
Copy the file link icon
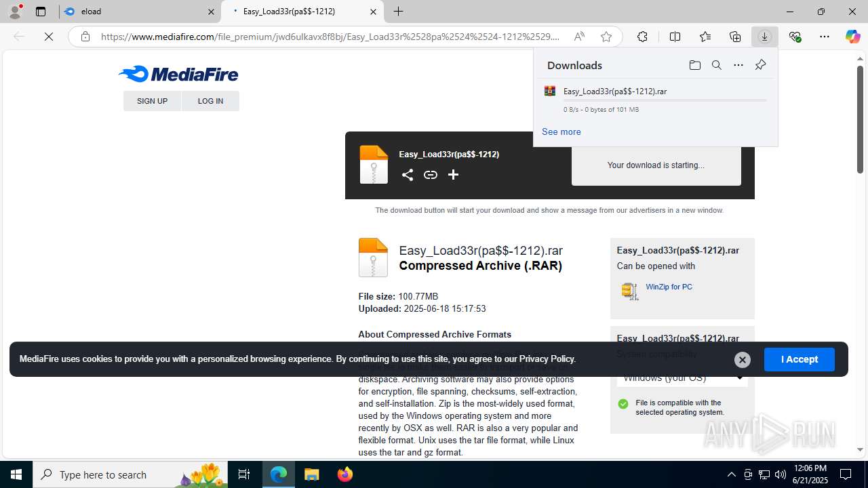coord(430,175)
